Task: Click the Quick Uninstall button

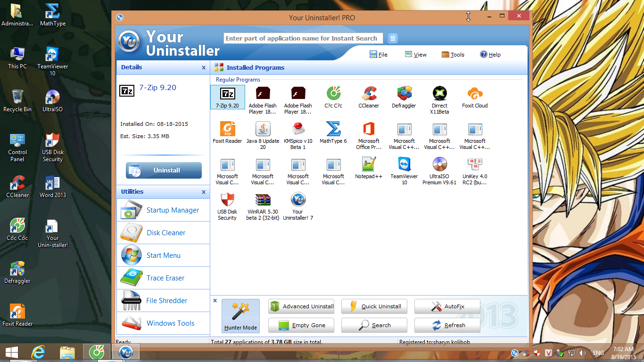Action: tap(374, 306)
